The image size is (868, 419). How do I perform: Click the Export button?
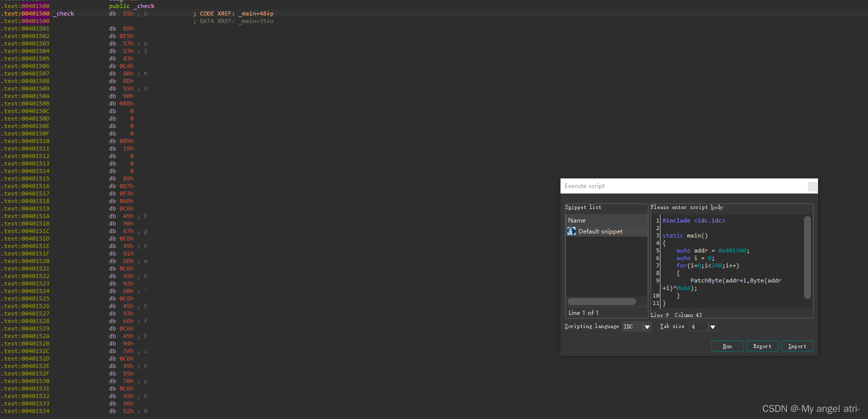click(762, 346)
